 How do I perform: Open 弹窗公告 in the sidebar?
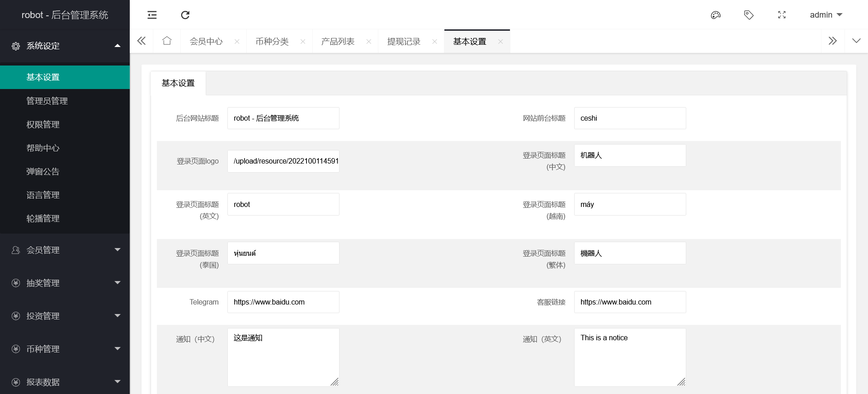(x=43, y=171)
